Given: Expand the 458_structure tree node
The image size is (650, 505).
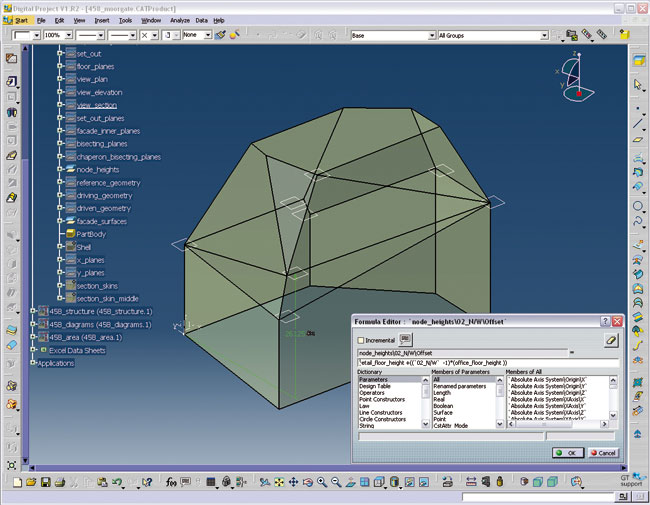Looking at the screenshot, I should coord(32,311).
